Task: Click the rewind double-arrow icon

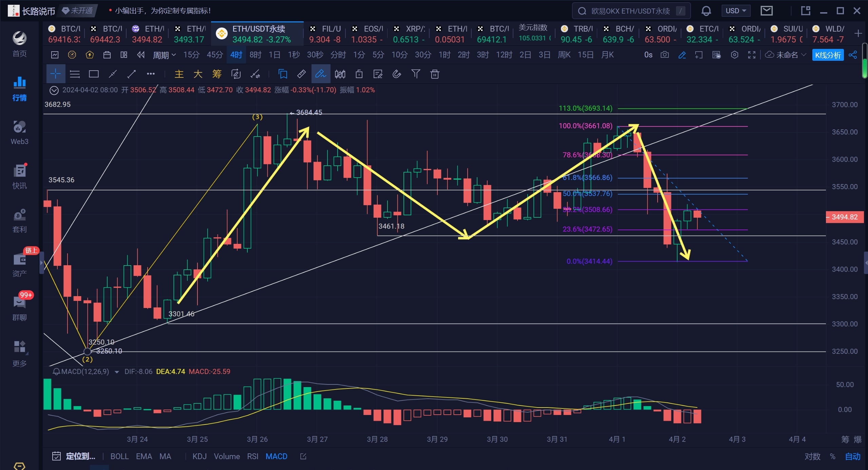Action: point(141,55)
